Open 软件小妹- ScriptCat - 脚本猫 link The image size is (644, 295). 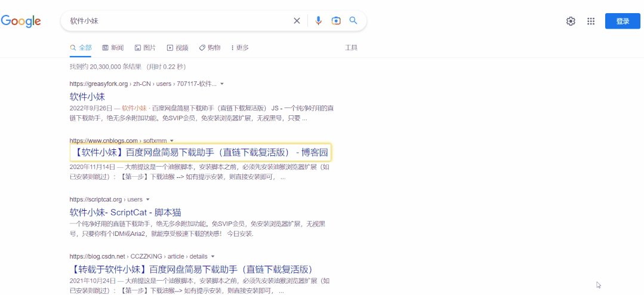point(126,213)
